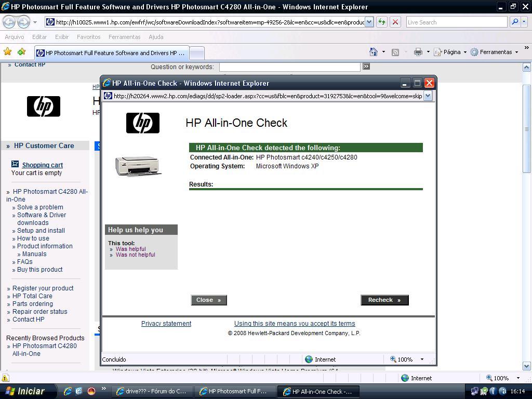Open the Ferramentas gear command menu
This screenshot has width=532, height=399.
495,52
